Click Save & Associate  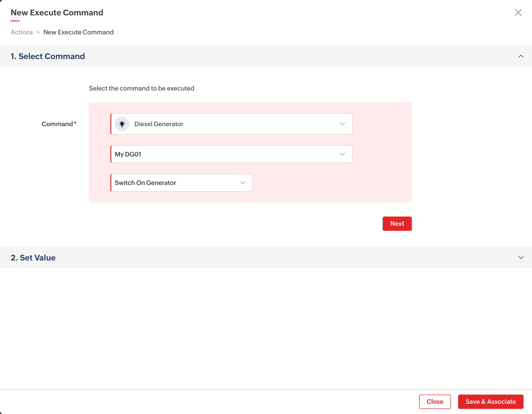pyautogui.click(x=490, y=402)
